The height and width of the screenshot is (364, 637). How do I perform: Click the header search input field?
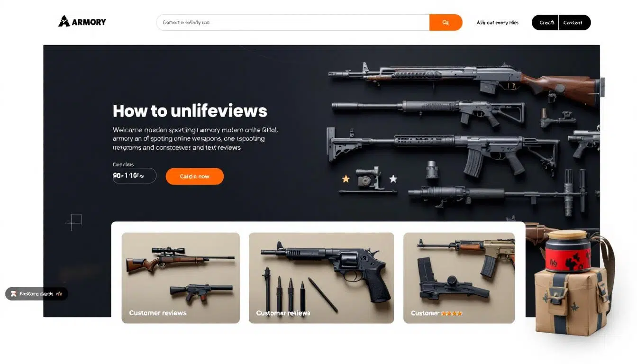(x=293, y=22)
